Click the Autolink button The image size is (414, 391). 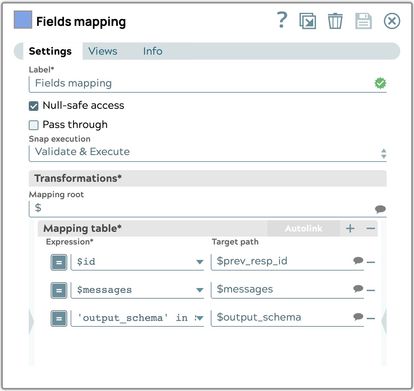pyautogui.click(x=303, y=228)
